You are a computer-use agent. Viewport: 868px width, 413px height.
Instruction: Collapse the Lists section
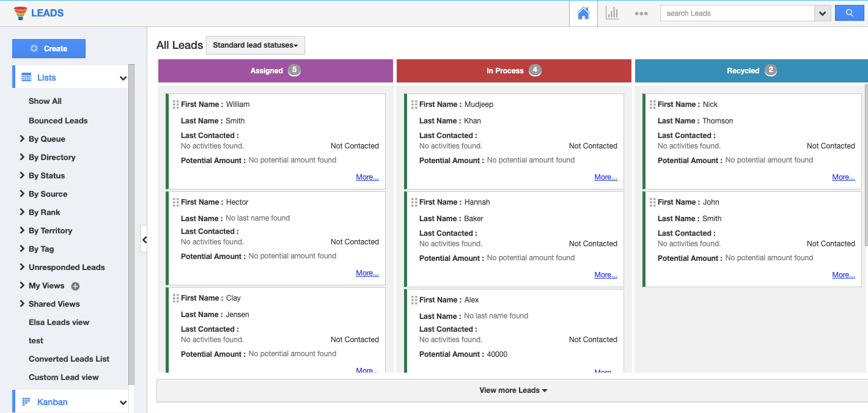[x=123, y=78]
